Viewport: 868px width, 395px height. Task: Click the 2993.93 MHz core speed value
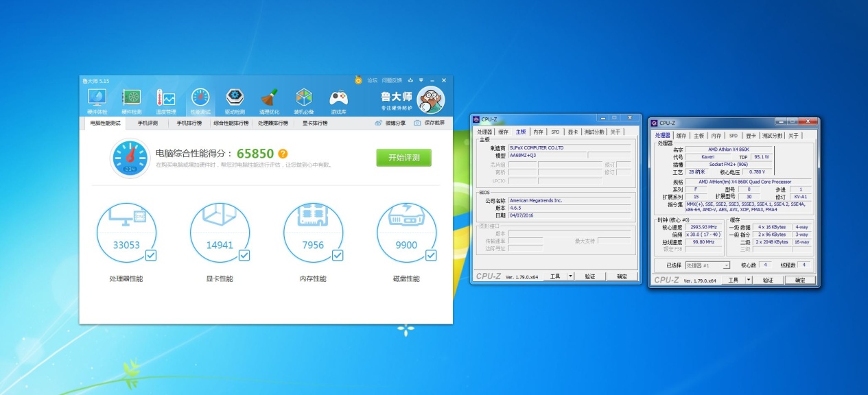703,227
